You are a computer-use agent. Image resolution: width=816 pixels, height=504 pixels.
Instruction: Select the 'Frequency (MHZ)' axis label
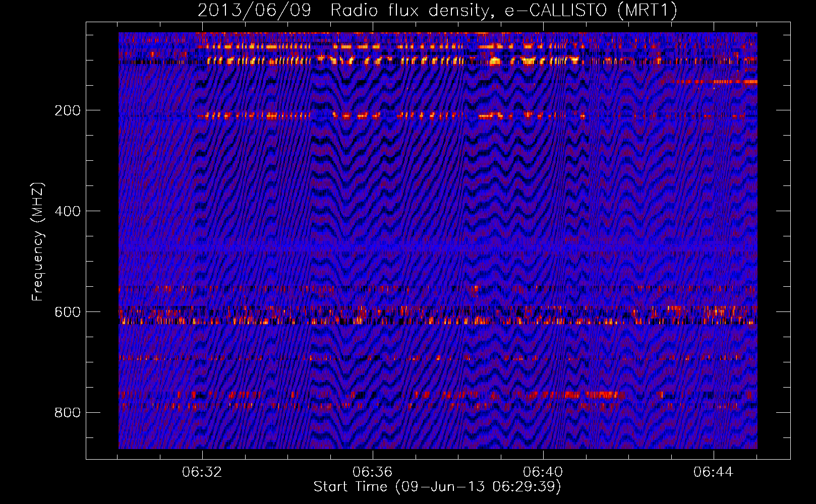pos(38,241)
